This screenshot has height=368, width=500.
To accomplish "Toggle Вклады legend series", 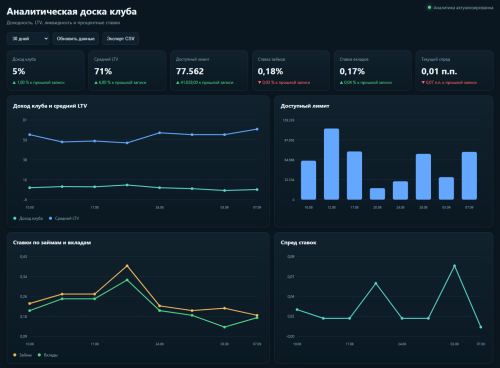I will (x=48, y=355).
